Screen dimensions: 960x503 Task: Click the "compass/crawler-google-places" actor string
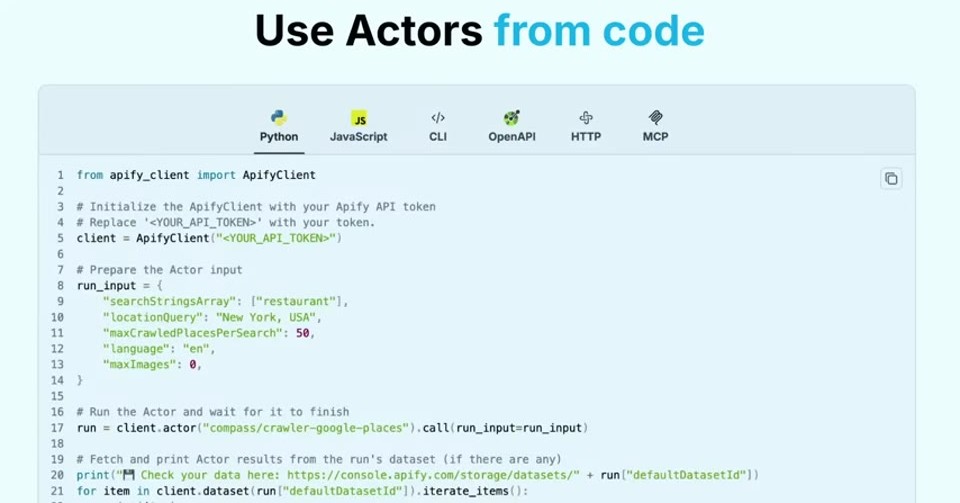point(309,428)
